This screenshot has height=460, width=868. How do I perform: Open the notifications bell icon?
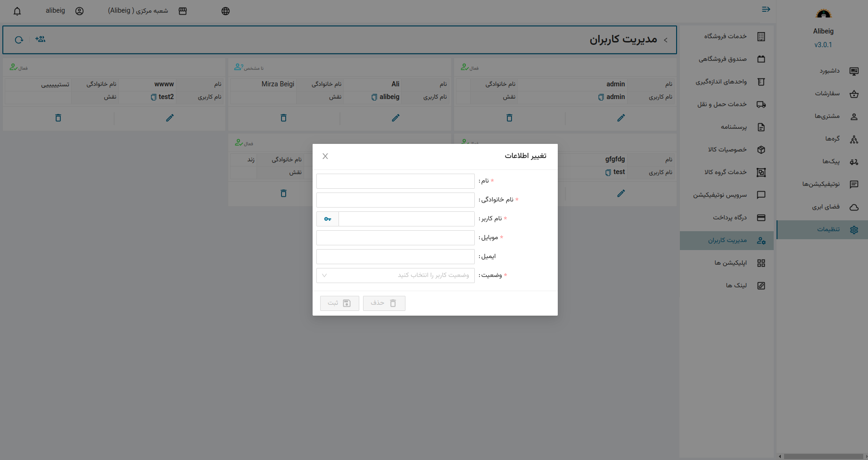pyautogui.click(x=17, y=11)
